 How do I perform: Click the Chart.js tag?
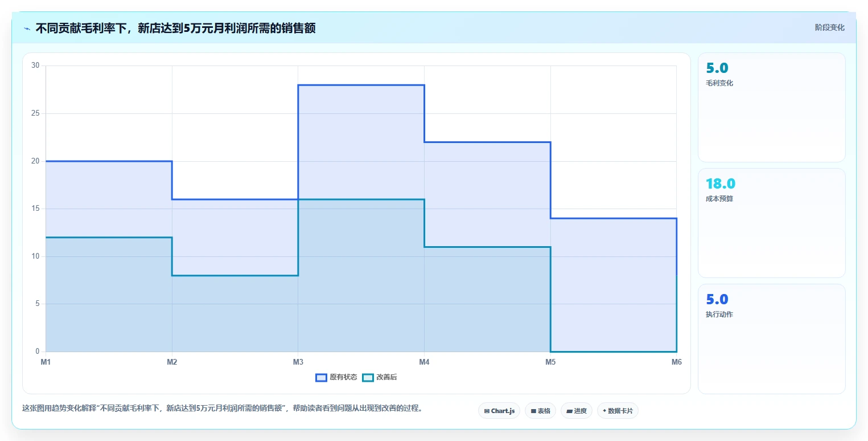point(499,411)
